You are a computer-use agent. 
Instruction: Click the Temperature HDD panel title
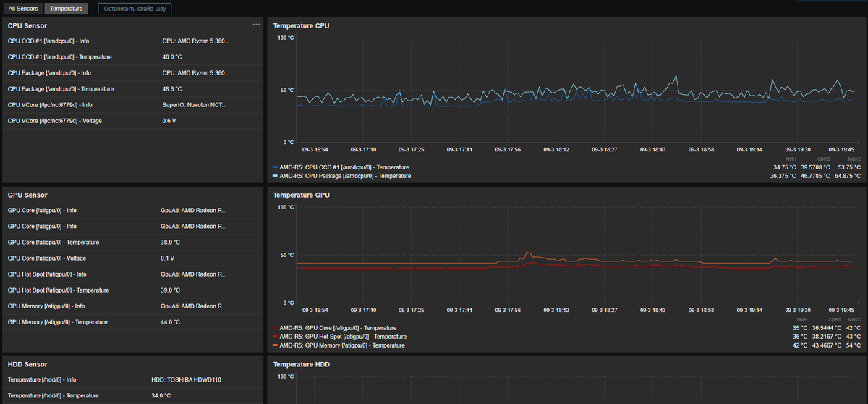[x=301, y=365]
